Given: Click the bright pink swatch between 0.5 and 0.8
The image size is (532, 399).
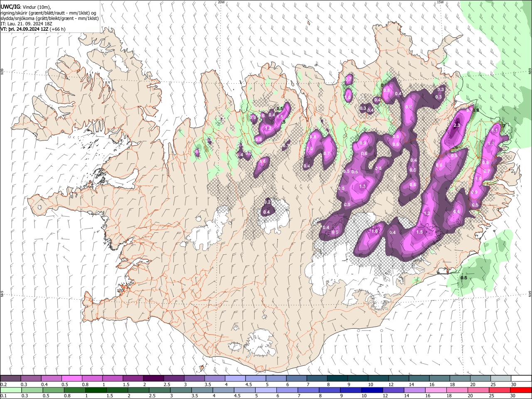Looking at the screenshot, I should (x=71, y=378).
